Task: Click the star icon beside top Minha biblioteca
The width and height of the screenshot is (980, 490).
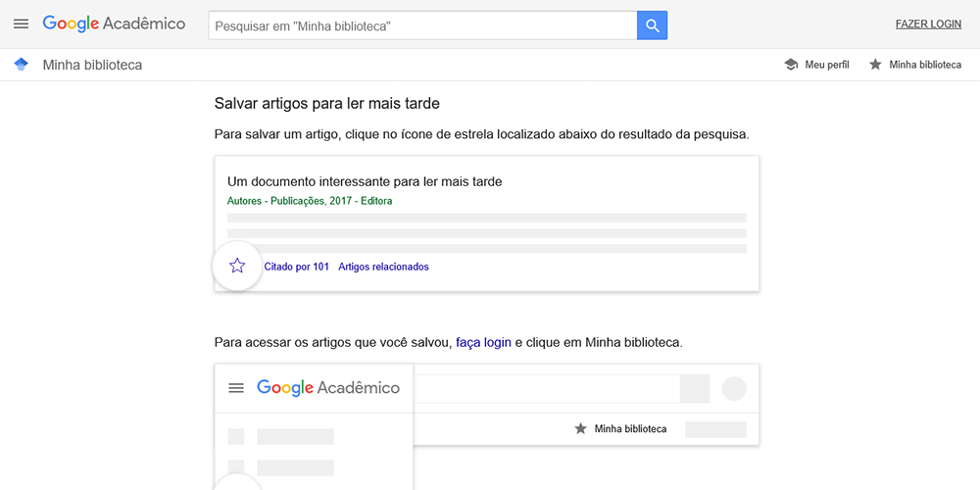Action: [x=875, y=65]
